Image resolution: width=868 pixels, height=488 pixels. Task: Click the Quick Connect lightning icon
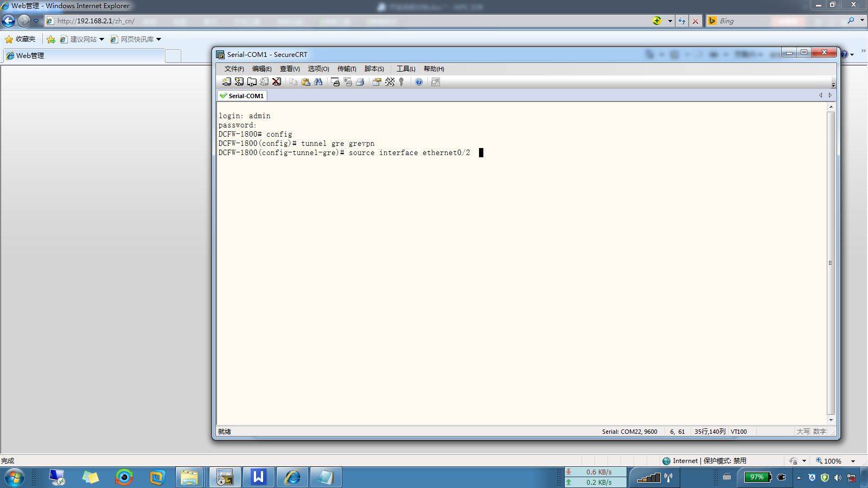point(239,82)
